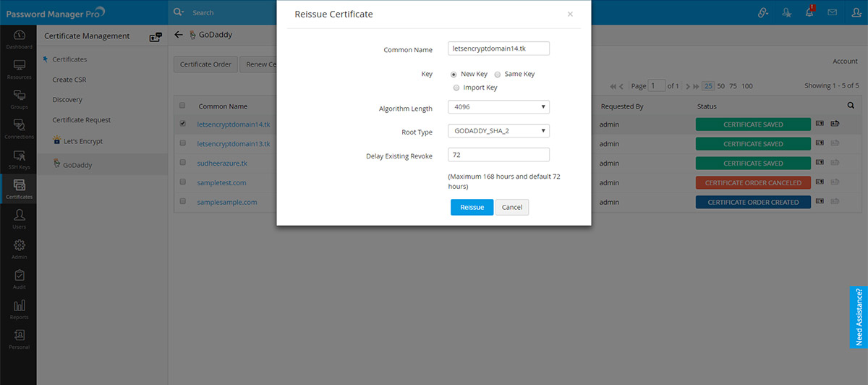Screen dimensions: 868x385
Task: Open the SSH Keys sidebar module
Action: [x=20, y=158]
